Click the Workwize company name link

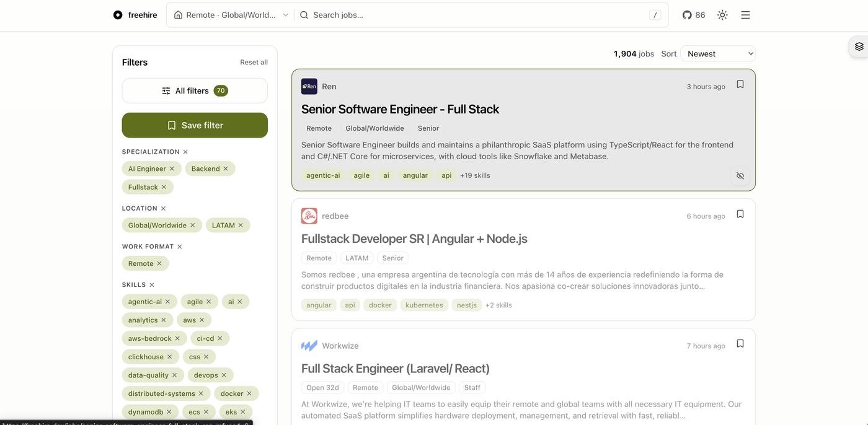point(340,346)
